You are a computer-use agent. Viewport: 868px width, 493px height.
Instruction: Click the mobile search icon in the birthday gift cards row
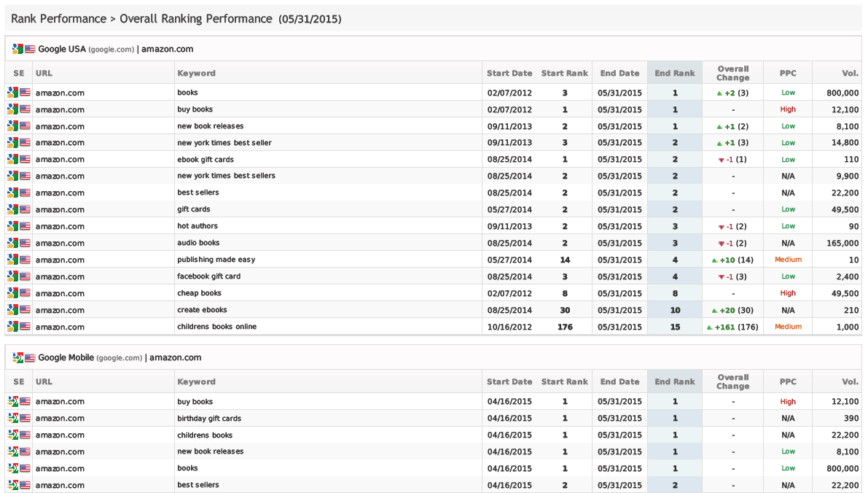pos(12,419)
